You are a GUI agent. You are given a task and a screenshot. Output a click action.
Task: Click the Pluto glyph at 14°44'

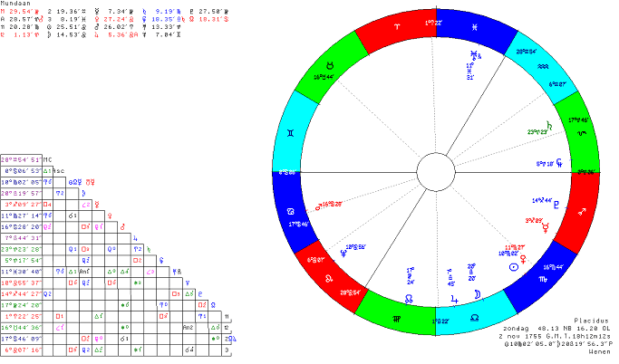[x=556, y=203]
